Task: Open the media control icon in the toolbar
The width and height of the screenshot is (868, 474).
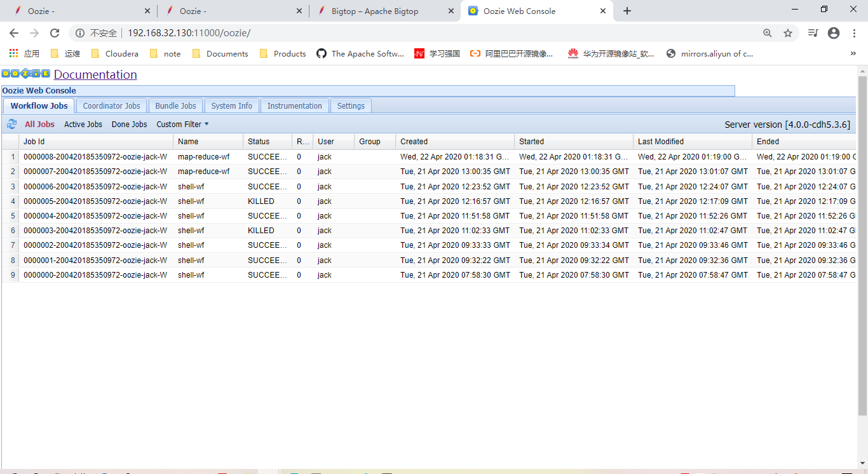Action: tap(813, 33)
